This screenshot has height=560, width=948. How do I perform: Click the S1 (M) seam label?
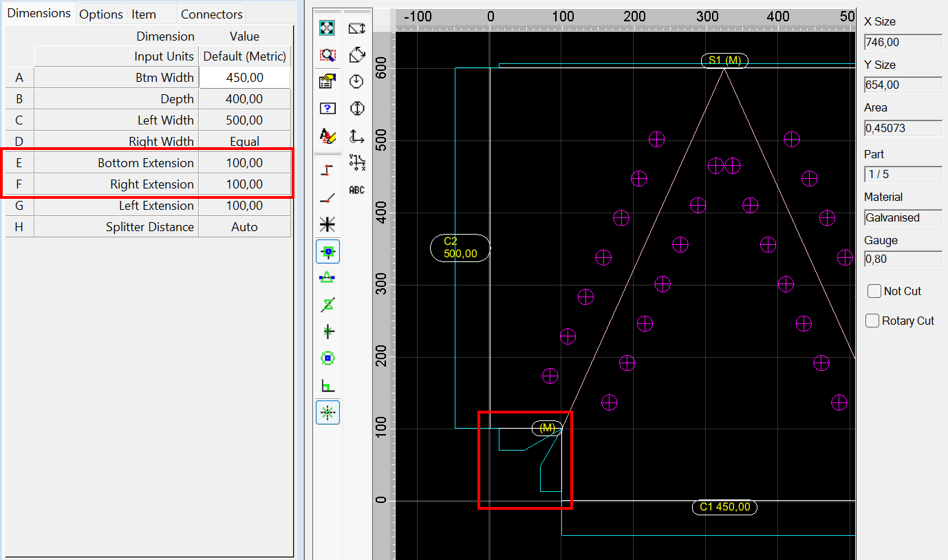[724, 61]
